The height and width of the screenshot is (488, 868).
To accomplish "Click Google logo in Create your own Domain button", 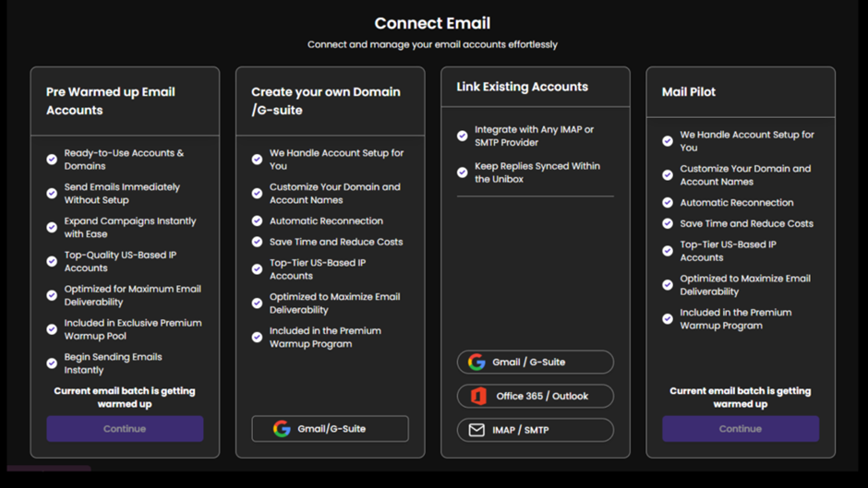I will [x=282, y=429].
